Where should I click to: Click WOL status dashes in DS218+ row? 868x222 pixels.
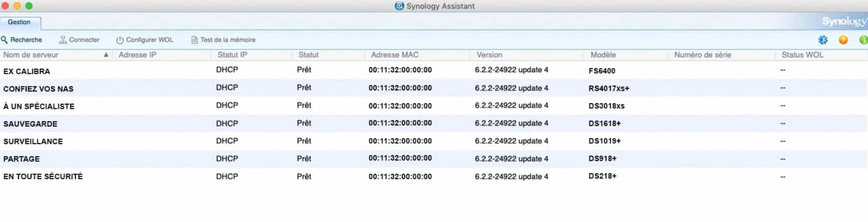tap(783, 177)
